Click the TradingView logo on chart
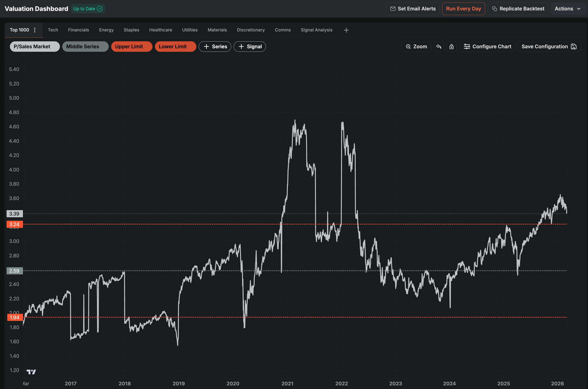588x389 pixels. click(31, 372)
